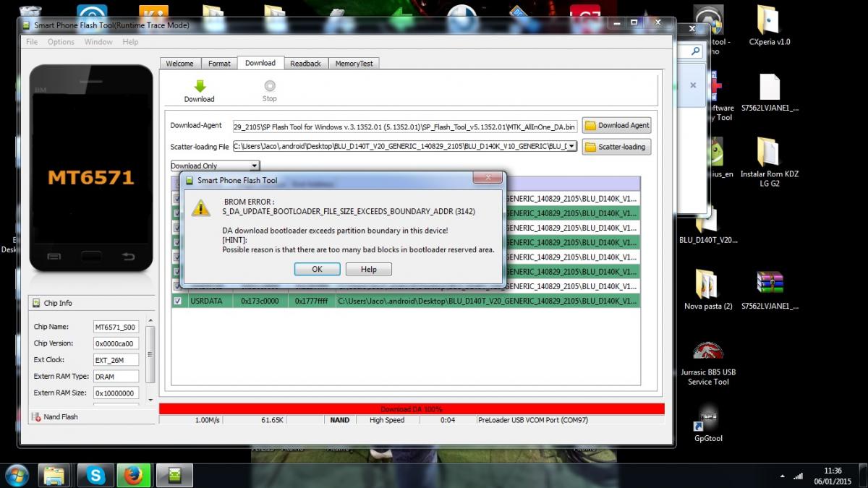Click the Chip Version field 0x0000ca00

(116, 343)
